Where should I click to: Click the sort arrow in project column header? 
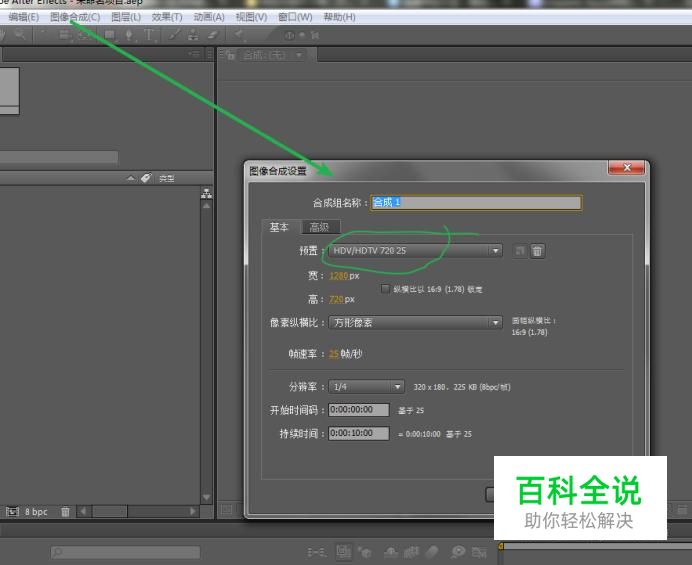pyautogui.click(x=131, y=178)
